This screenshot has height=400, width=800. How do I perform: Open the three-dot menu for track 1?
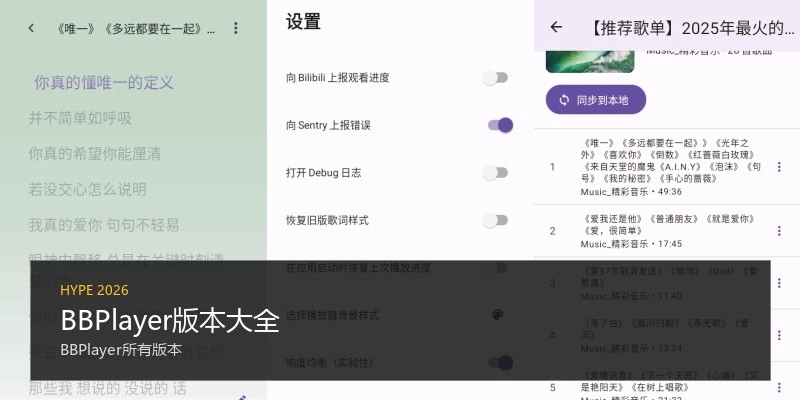click(x=779, y=167)
